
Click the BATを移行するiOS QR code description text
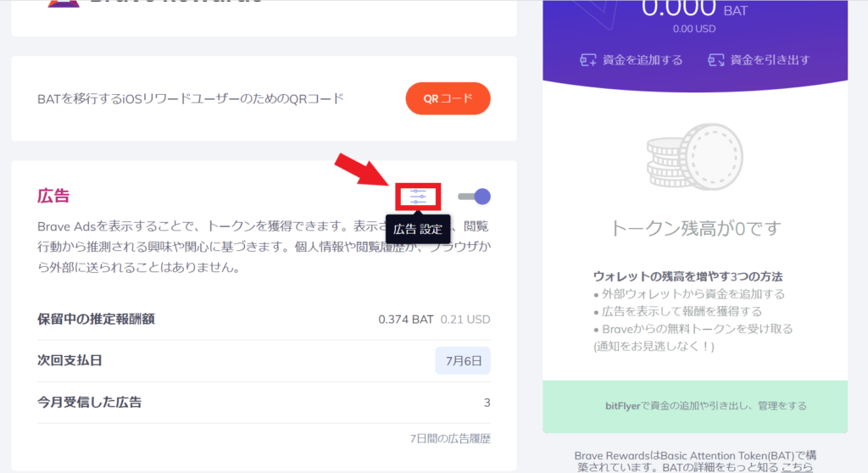(191, 98)
